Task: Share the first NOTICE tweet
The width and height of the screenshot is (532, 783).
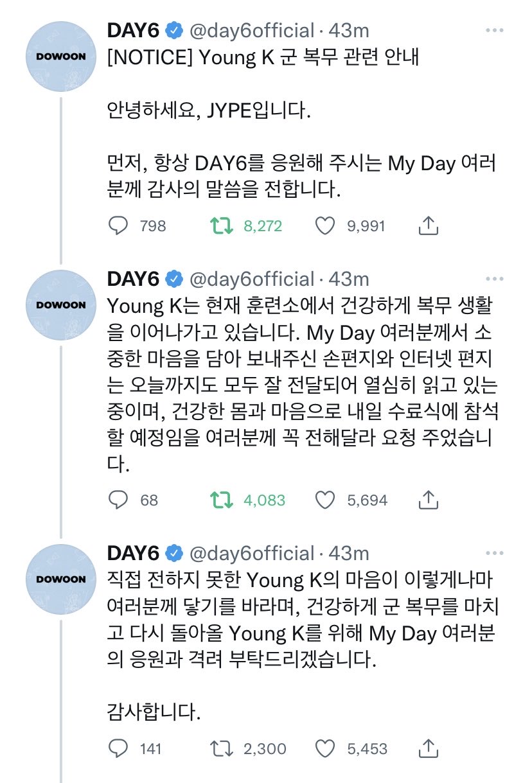Action: 429,225
